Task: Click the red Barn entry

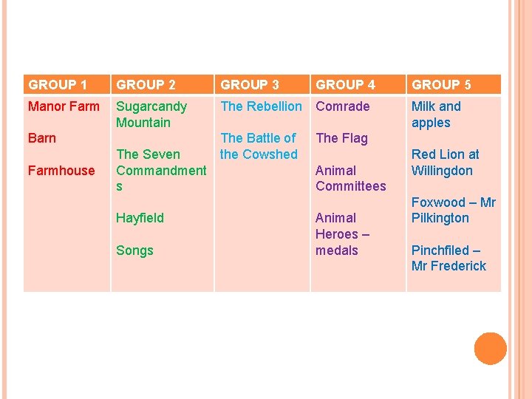Action: (42, 138)
